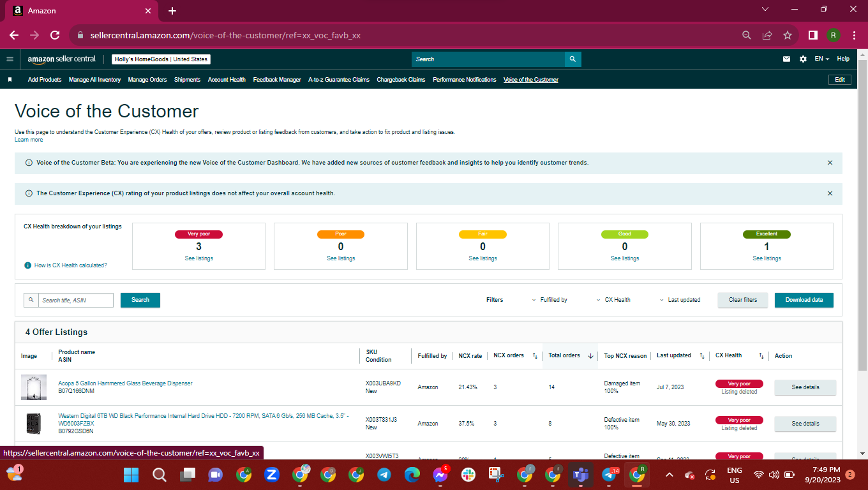Open Add Products in the navigation bar

tap(45, 80)
